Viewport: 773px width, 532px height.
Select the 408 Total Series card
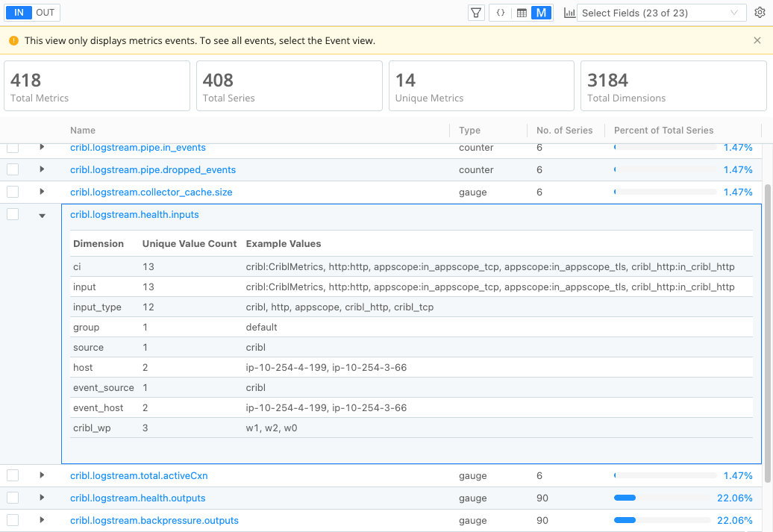pyautogui.click(x=290, y=86)
